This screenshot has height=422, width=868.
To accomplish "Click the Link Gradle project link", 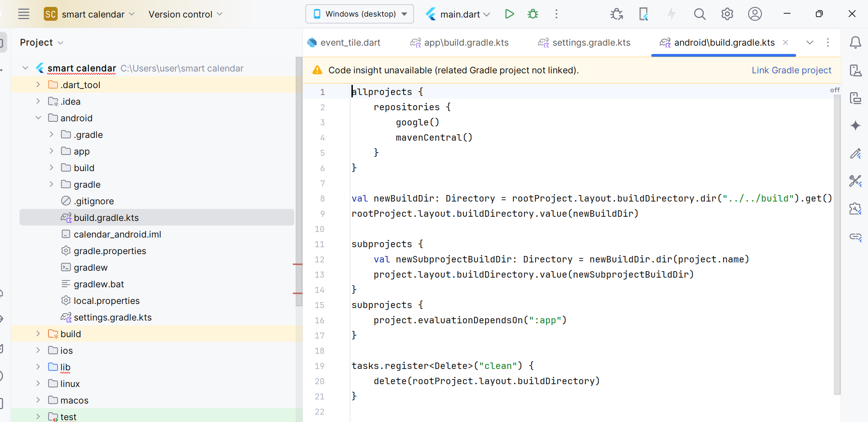I will [791, 70].
